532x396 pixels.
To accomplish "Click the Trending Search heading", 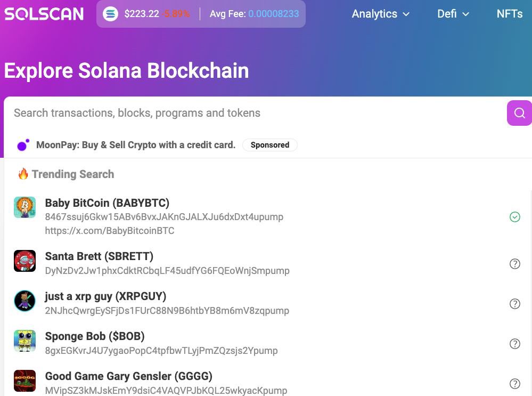I will click(x=73, y=174).
